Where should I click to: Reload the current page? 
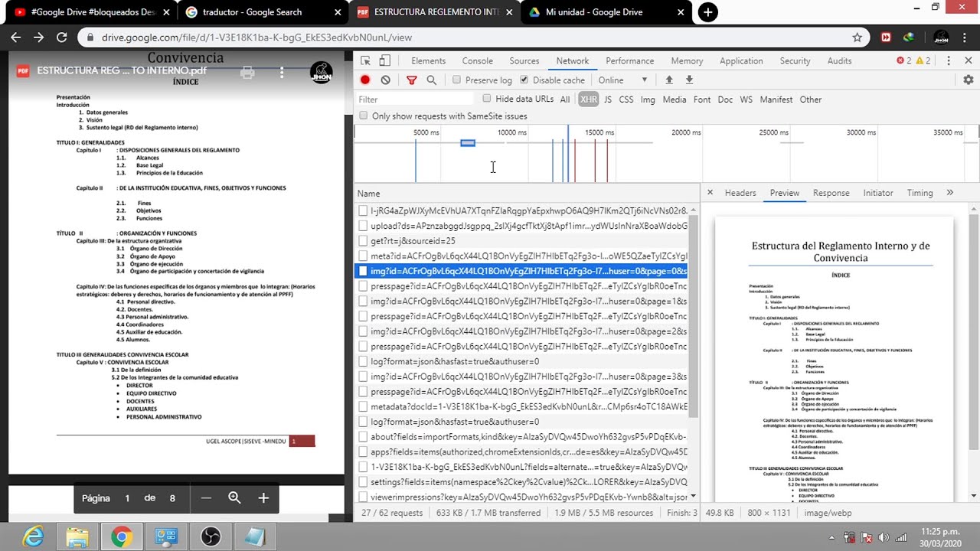tap(62, 37)
